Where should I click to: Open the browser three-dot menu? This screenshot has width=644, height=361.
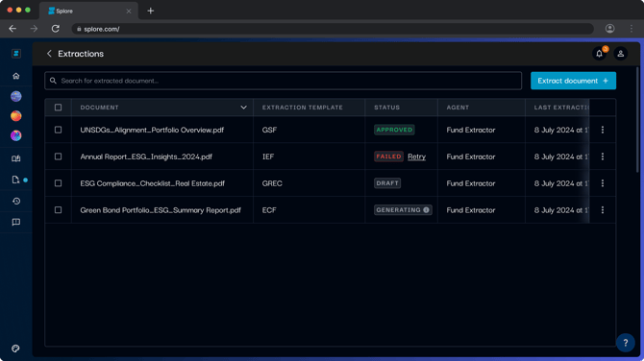click(632, 28)
